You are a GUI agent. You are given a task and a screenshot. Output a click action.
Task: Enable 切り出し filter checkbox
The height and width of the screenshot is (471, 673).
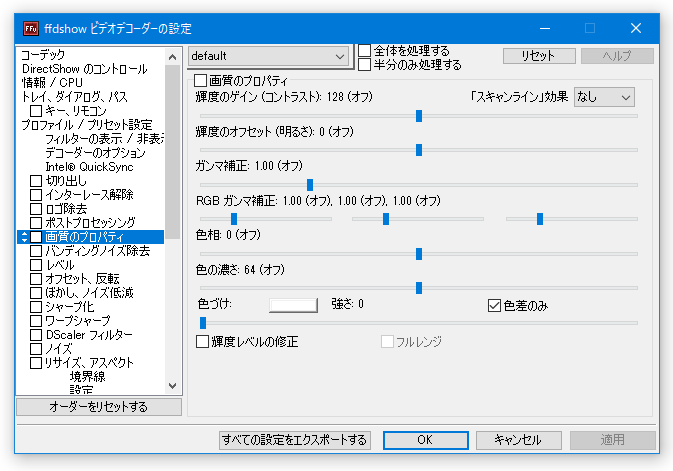click(36, 181)
